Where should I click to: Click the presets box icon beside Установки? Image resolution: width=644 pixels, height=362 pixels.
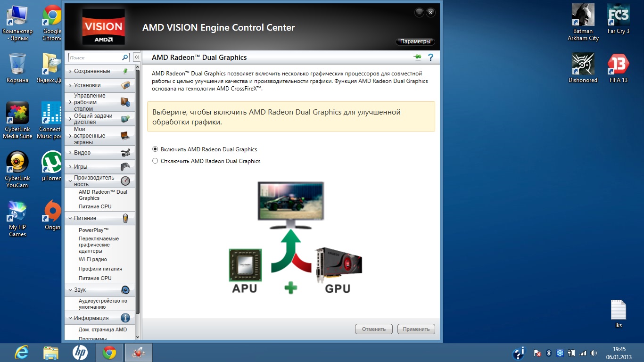125,85
